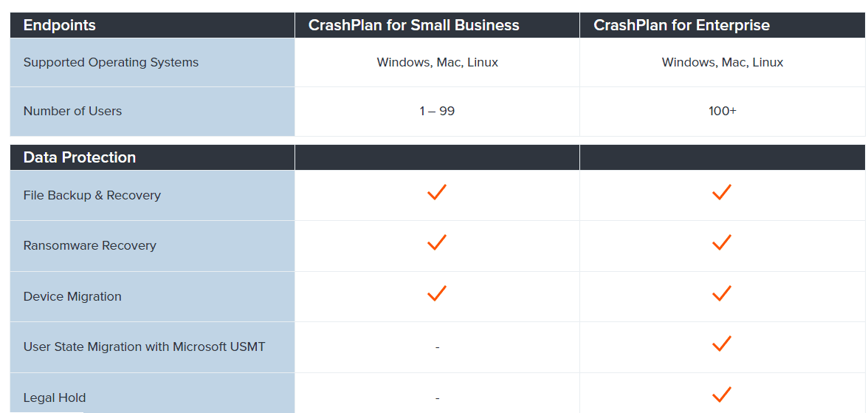Click the Number of Users row label
This screenshot has height=413, width=868.
click(72, 111)
